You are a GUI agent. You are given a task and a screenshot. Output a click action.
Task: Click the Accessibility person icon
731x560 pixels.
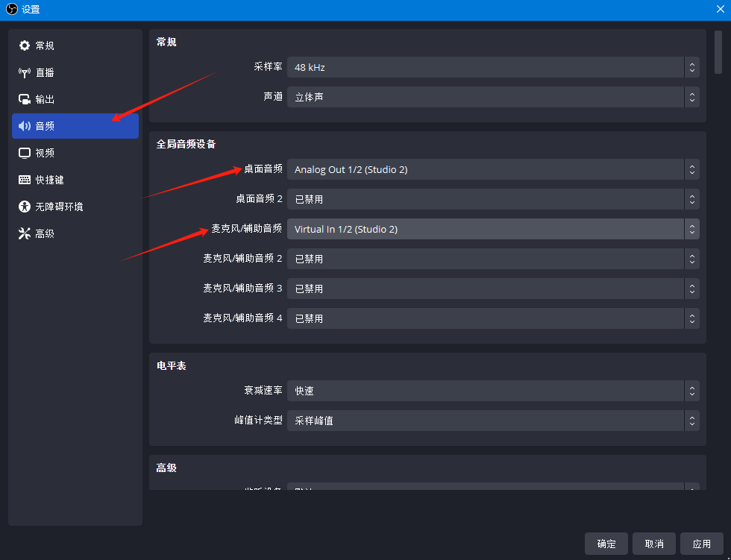25,207
